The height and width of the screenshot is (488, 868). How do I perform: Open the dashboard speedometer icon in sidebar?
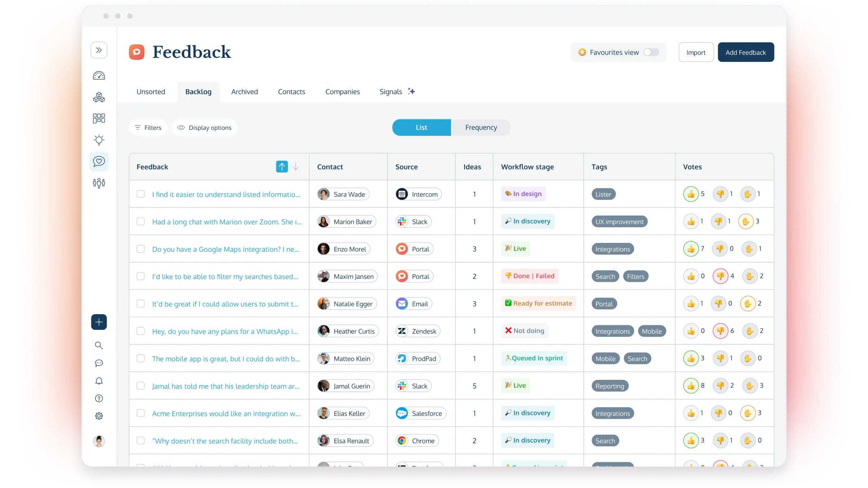point(99,75)
